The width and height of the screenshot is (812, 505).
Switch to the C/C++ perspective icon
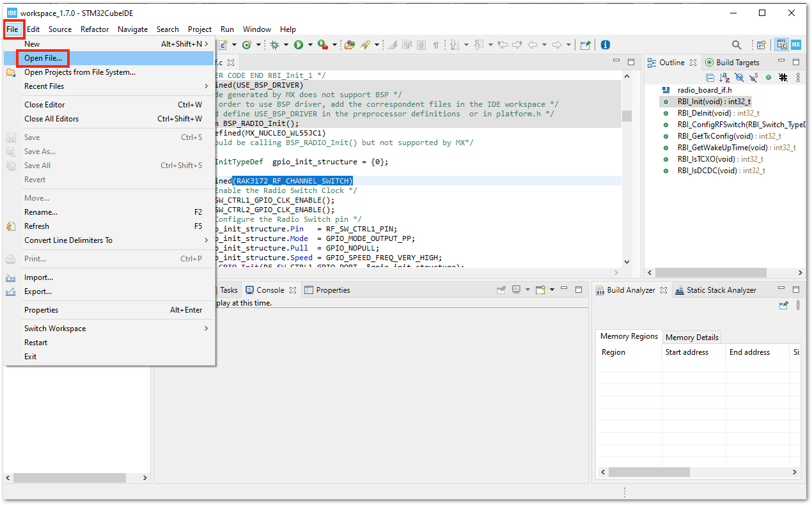[x=781, y=45]
